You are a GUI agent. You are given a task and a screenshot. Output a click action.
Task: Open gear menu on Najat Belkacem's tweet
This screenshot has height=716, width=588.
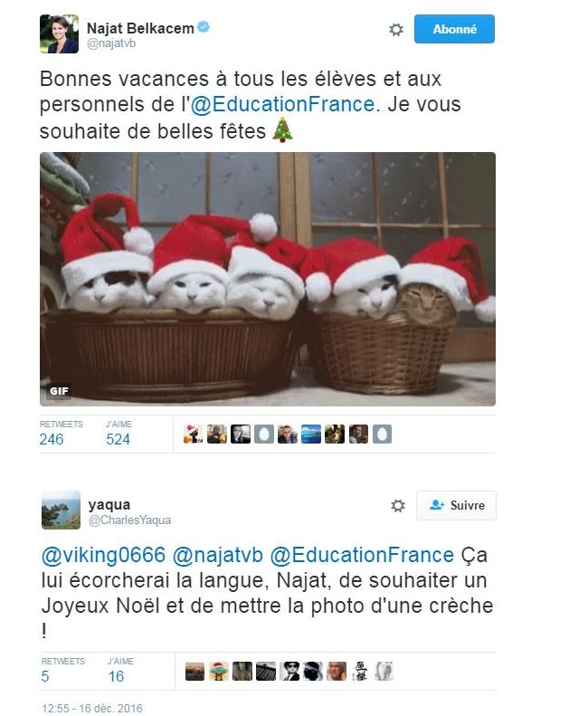[396, 30]
